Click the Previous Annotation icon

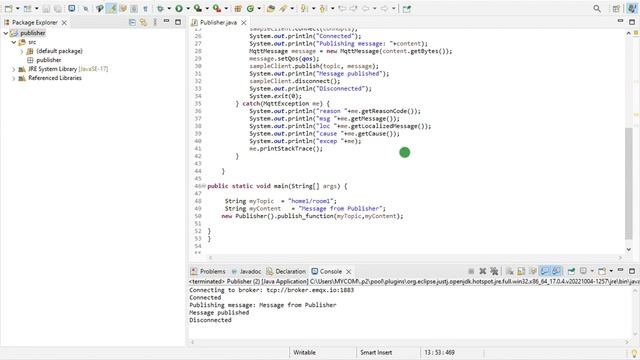(323, 9)
